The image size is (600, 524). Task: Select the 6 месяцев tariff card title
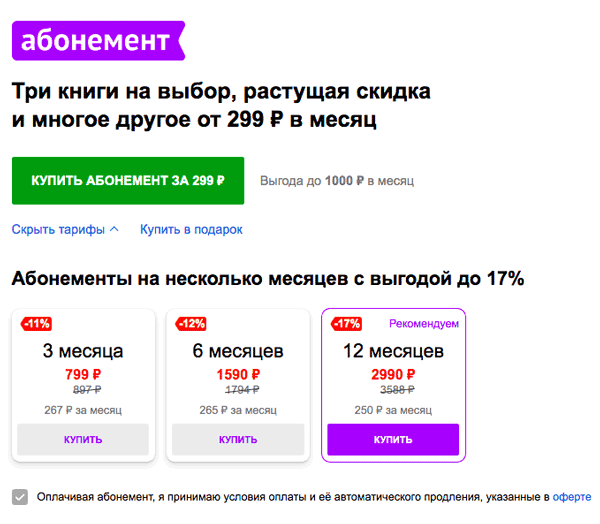[x=238, y=351]
